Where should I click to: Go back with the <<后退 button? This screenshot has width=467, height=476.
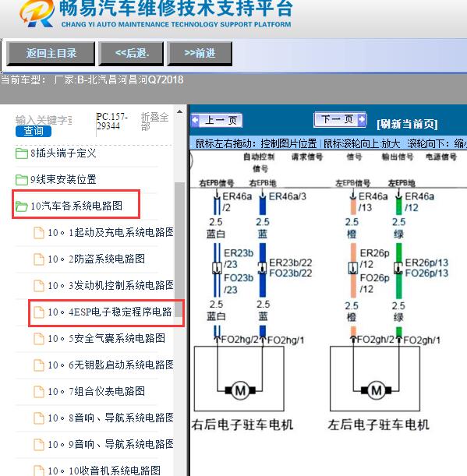pyautogui.click(x=131, y=54)
